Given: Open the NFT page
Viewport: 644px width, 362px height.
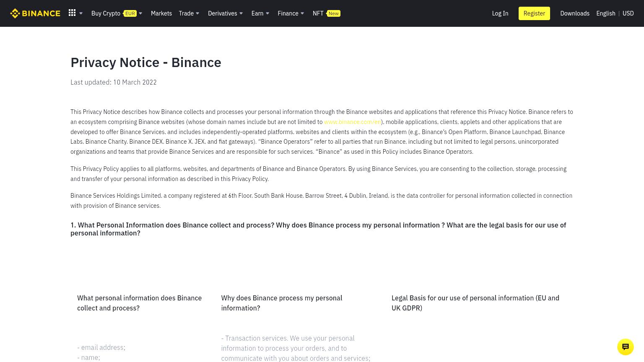Looking at the screenshot, I should (x=318, y=13).
